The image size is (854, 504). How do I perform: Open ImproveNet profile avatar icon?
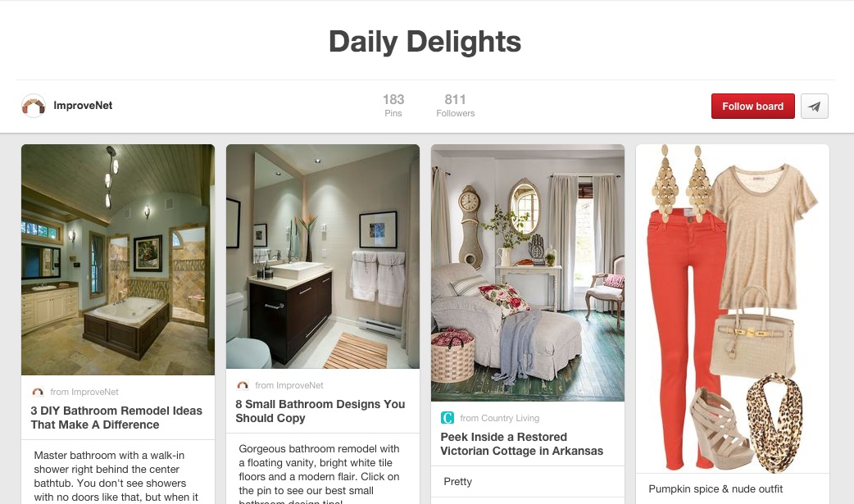point(34,106)
